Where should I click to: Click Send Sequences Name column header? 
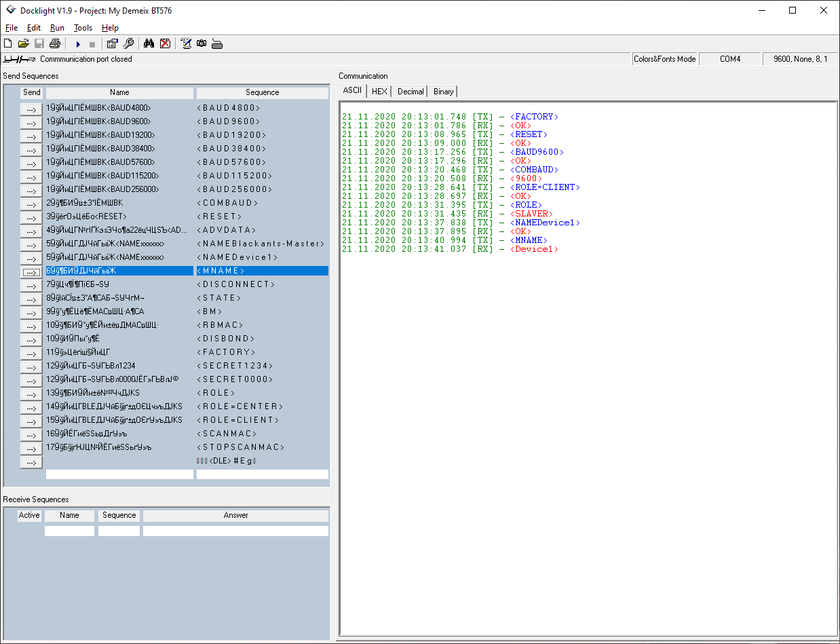[x=119, y=92]
